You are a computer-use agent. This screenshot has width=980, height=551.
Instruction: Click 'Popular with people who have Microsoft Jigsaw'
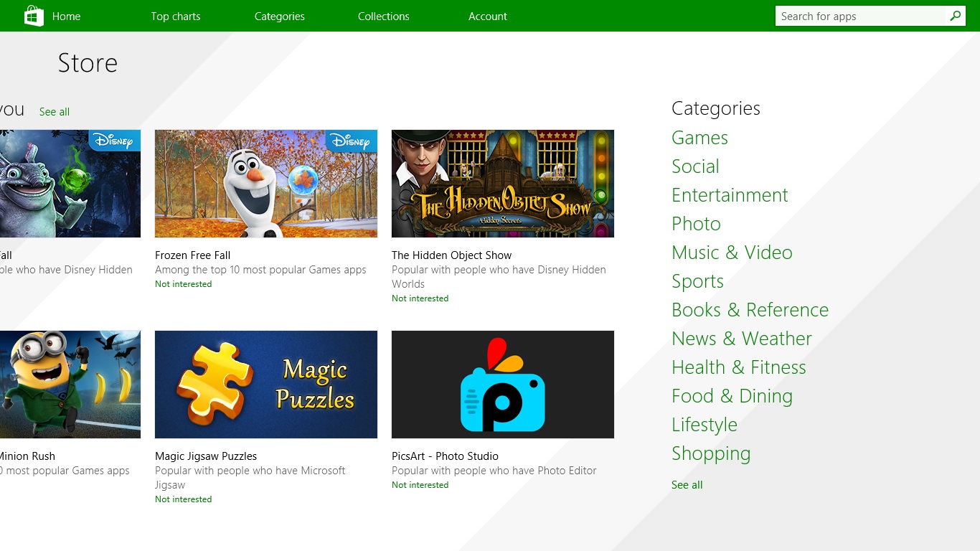[250, 478]
